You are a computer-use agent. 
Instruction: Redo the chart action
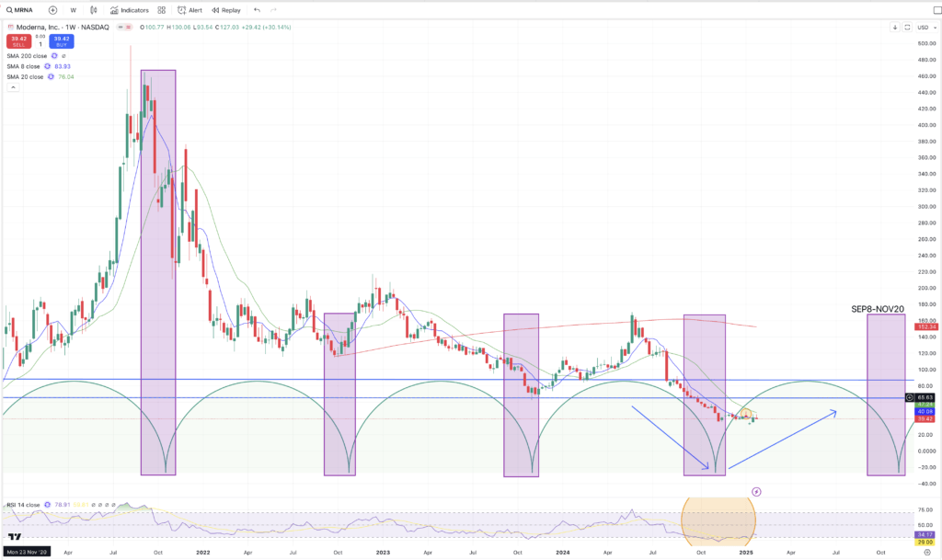(273, 10)
